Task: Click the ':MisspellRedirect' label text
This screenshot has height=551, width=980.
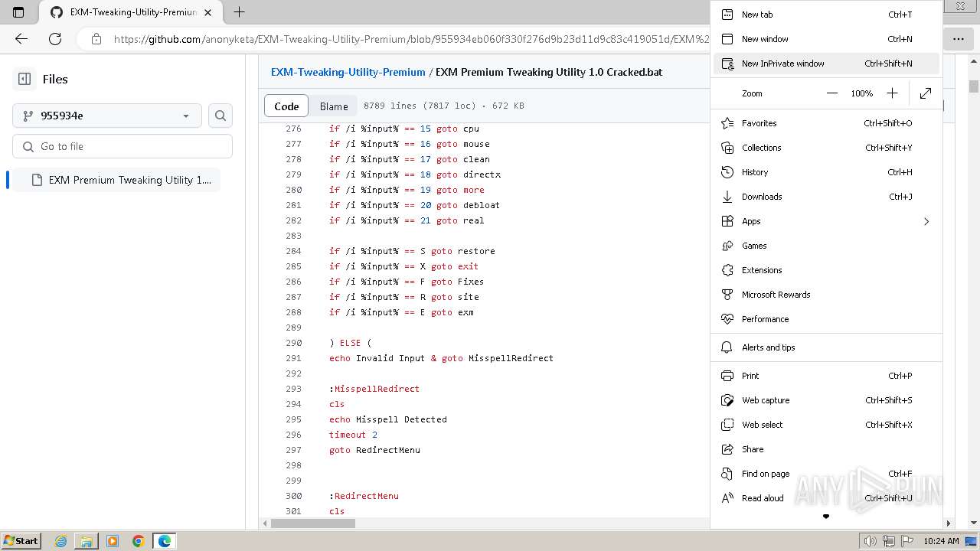Action: point(374,389)
